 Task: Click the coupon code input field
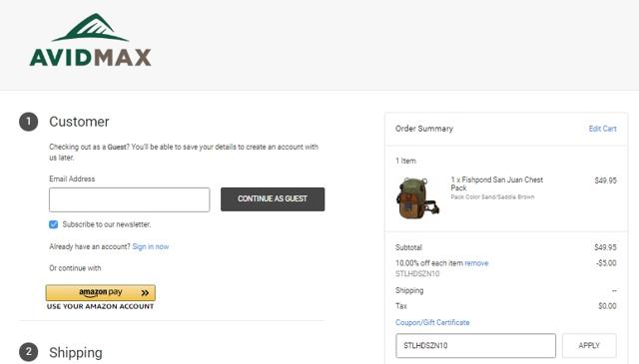coord(475,346)
